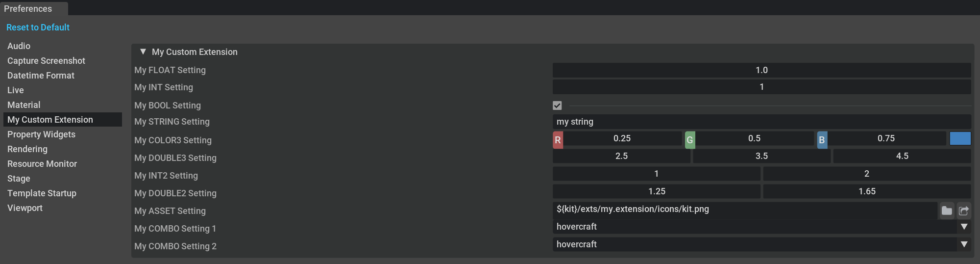Click the locate asset arrow icon
Screen dimensions: 980x264
click(964, 211)
